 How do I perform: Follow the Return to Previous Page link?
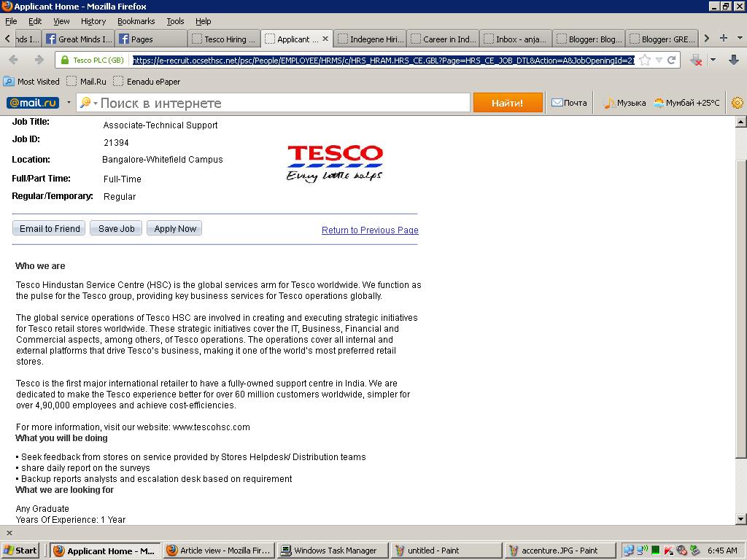[x=370, y=230]
